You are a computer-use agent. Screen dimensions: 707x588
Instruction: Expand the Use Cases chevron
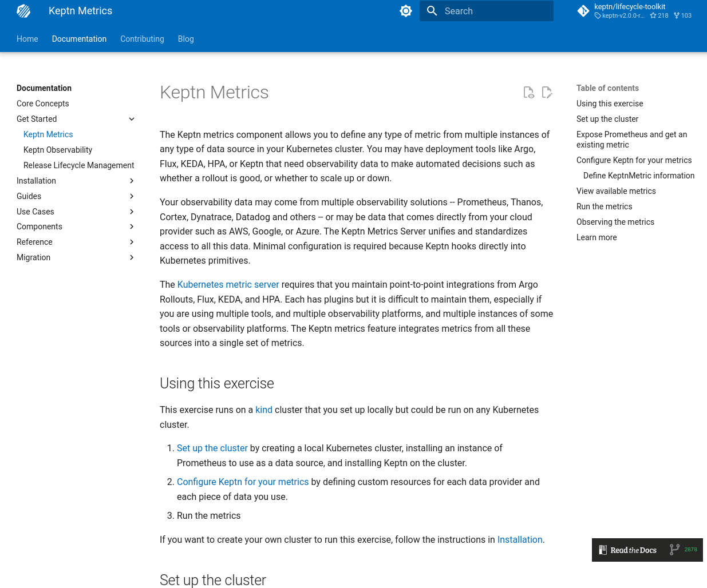point(132,212)
